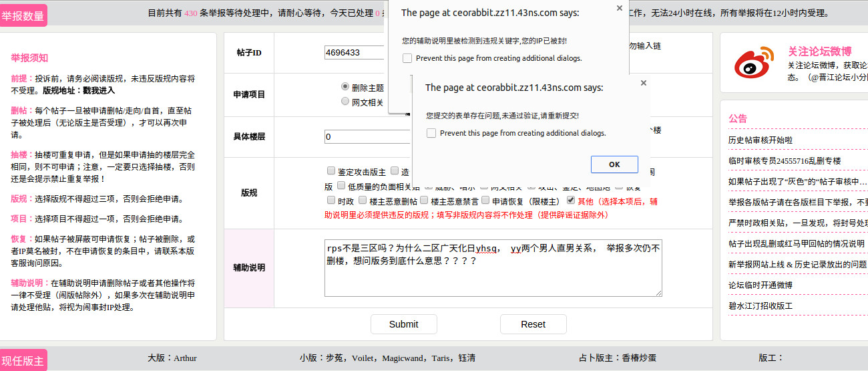868x371 pixels.
Task: Click the 帖子ID input field
Action: (x=355, y=52)
